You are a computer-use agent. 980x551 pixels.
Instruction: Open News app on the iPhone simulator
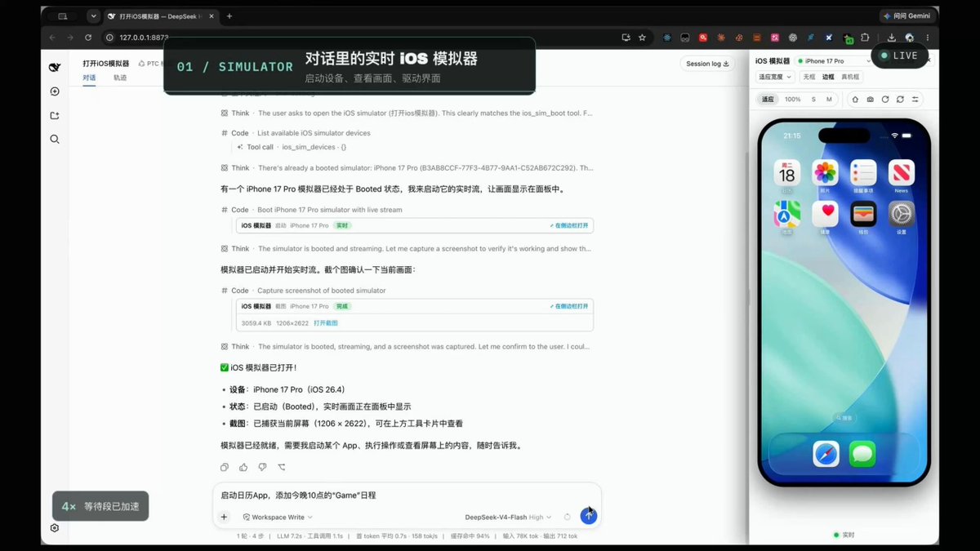tap(902, 173)
